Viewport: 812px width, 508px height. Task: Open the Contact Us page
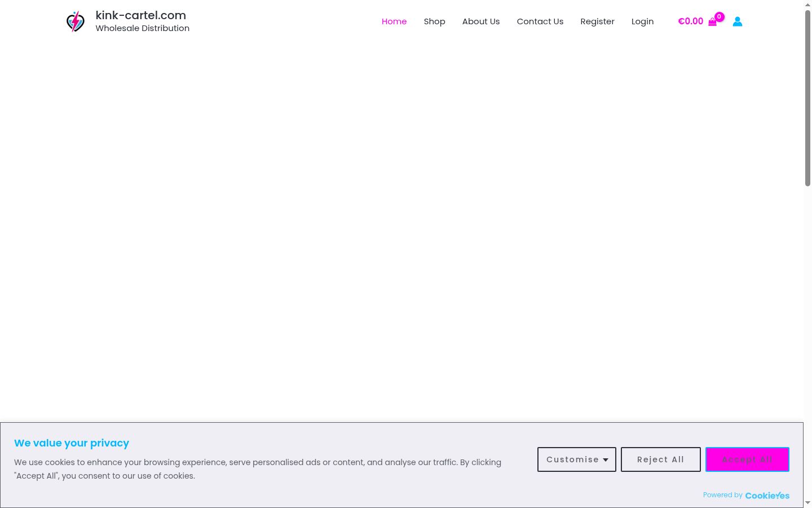[x=540, y=21]
